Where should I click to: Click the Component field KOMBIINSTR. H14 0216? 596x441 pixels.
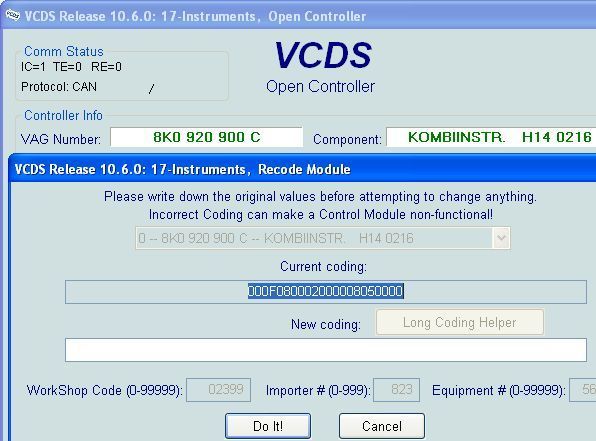(x=491, y=137)
